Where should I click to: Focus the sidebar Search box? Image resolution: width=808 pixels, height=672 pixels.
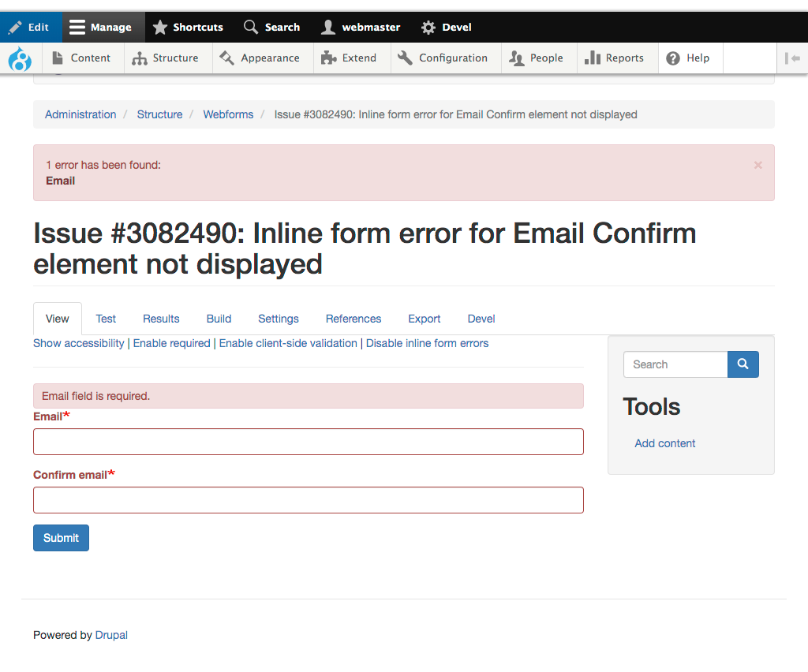[675, 364]
